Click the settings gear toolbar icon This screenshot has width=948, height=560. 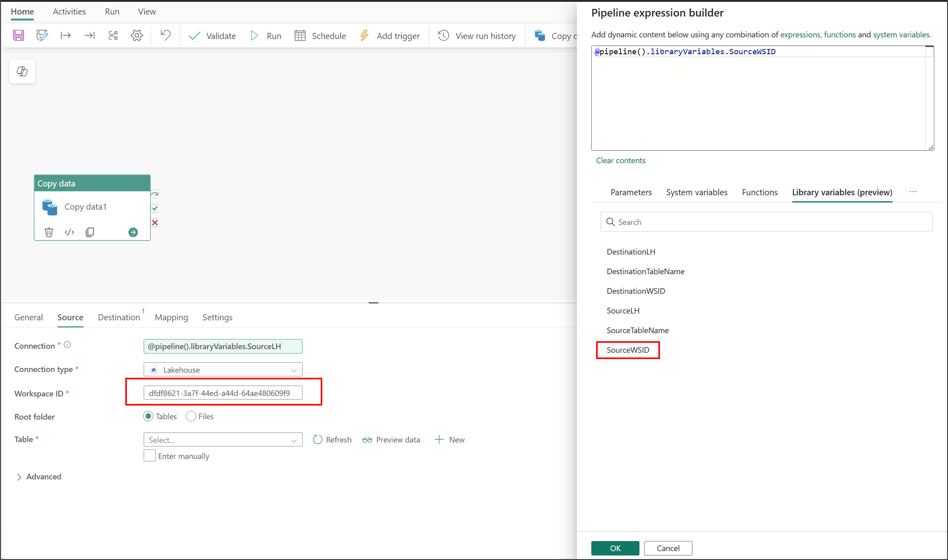pos(137,35)
